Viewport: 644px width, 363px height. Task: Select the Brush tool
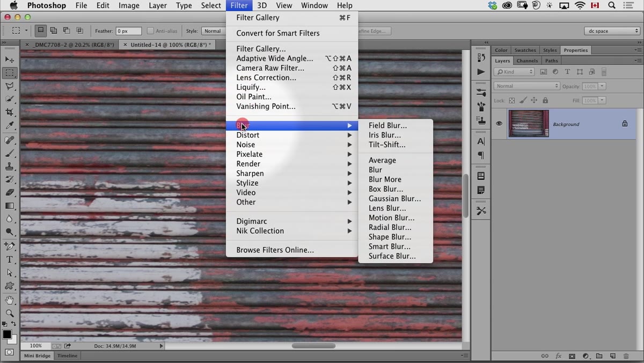coord(10,154)
